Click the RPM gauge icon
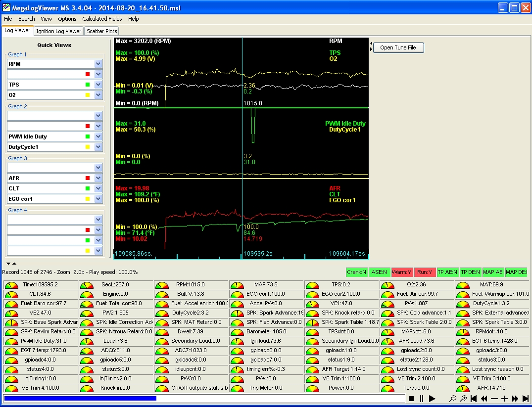Viewport: 532px width, 407px height. coord(162,285)
